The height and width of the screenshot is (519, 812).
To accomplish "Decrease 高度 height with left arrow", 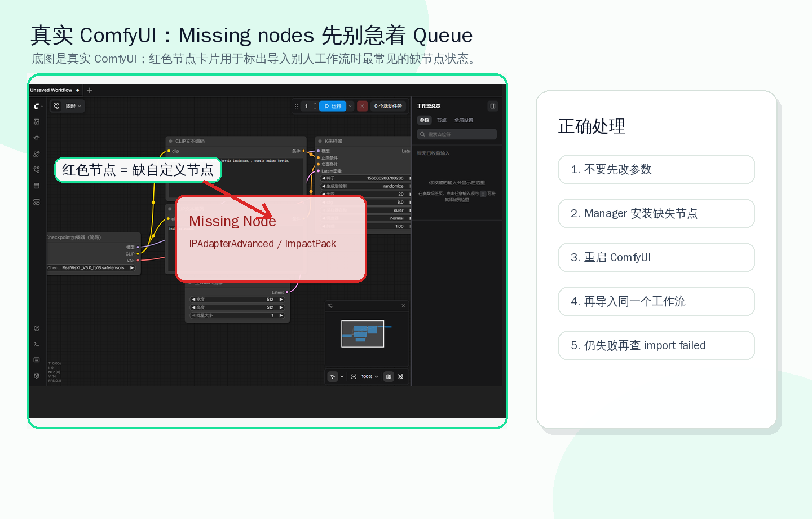I will click(193, 307).
